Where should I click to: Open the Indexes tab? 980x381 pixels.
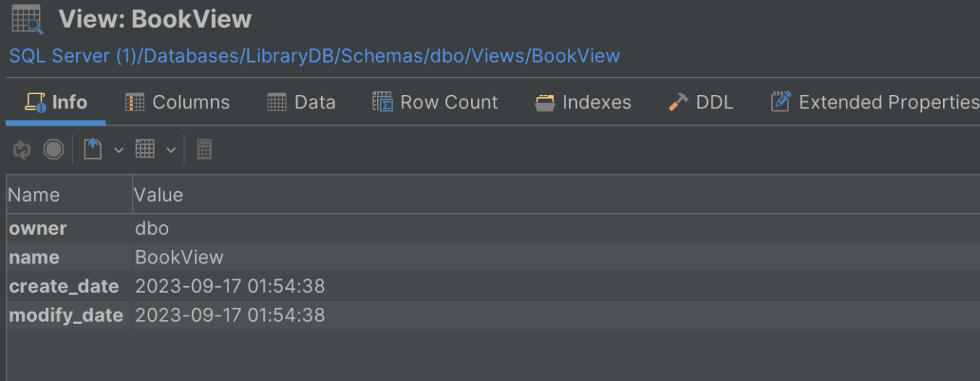[583, 102]
